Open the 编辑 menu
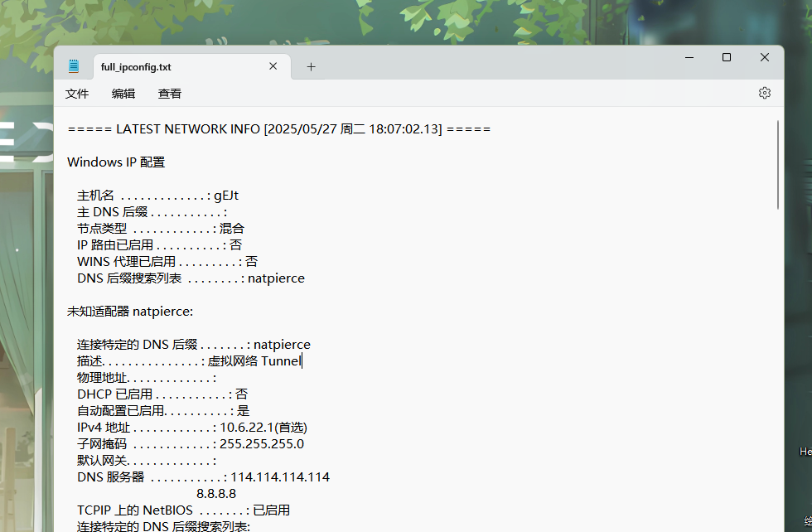The width and height of the screenshot is (812, 532). click(x=123, y=94)
